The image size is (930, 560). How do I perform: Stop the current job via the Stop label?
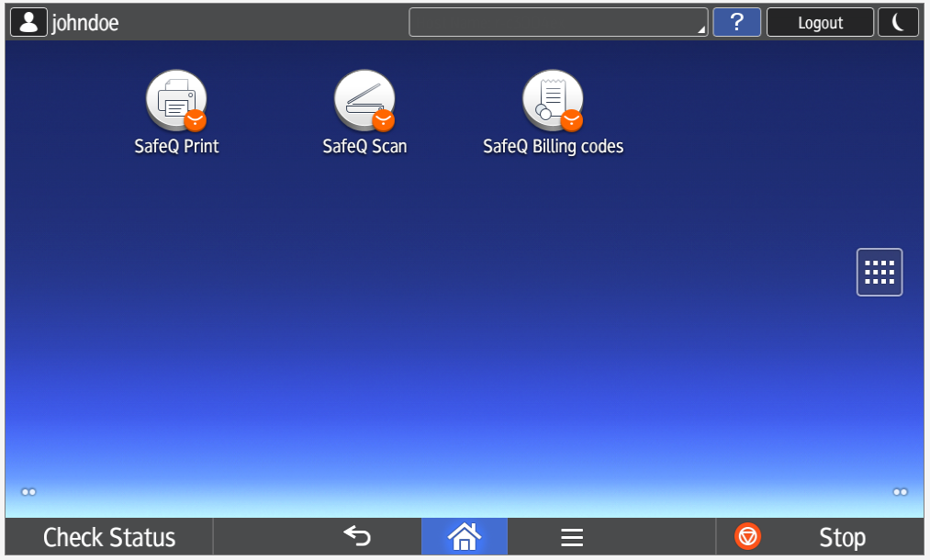point(842,536)
